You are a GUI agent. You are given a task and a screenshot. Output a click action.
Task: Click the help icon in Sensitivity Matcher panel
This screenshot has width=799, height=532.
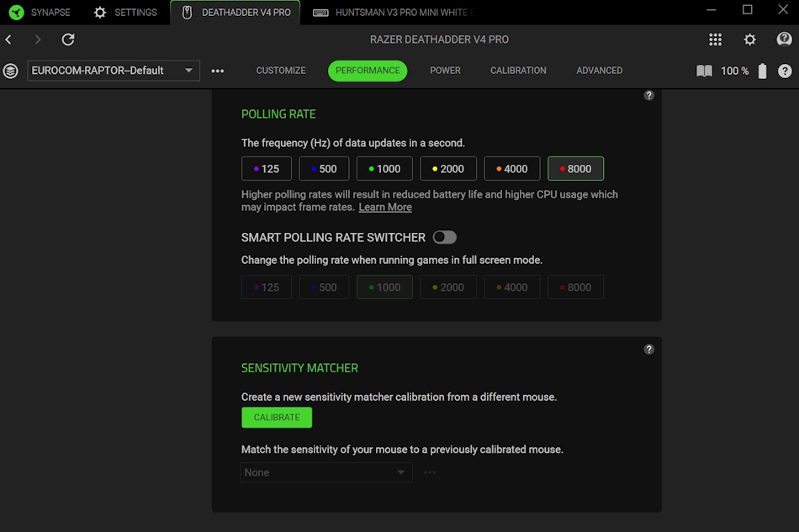[648, 350]
